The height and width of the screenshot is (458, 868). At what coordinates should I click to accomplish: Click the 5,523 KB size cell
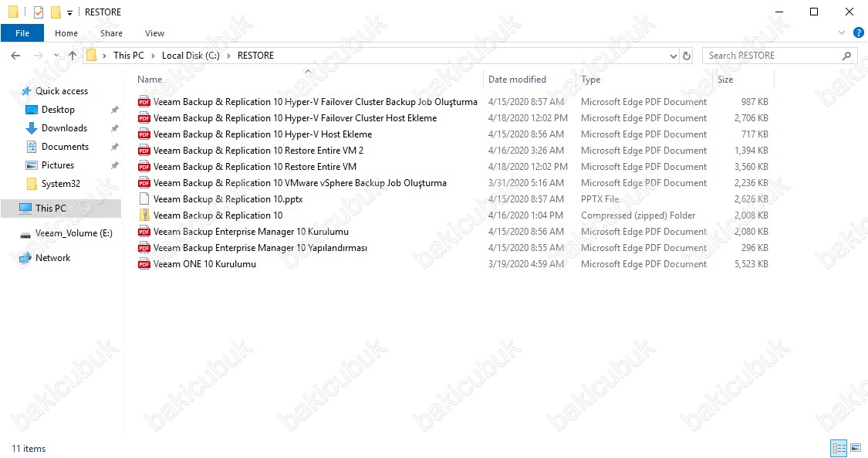(751, 264)
